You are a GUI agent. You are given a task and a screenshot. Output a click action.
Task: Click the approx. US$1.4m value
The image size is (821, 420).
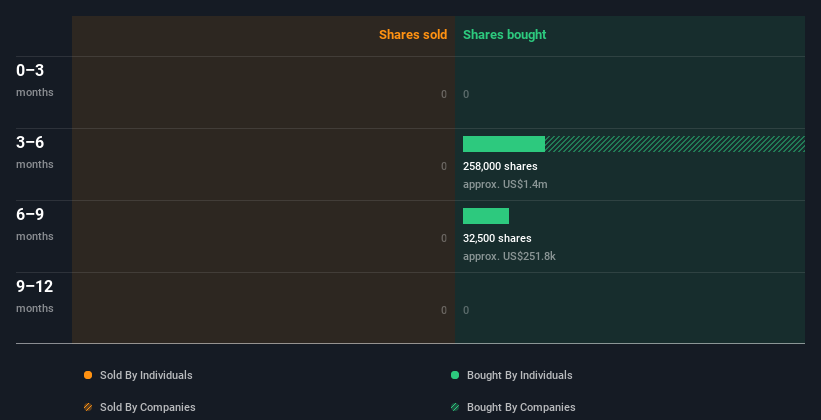click(505, 184)
